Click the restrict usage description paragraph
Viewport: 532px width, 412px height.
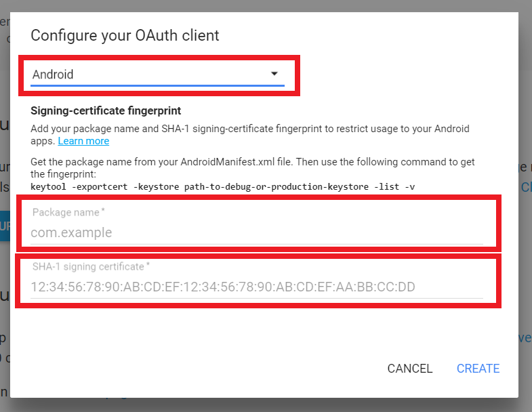coord(250,129)
